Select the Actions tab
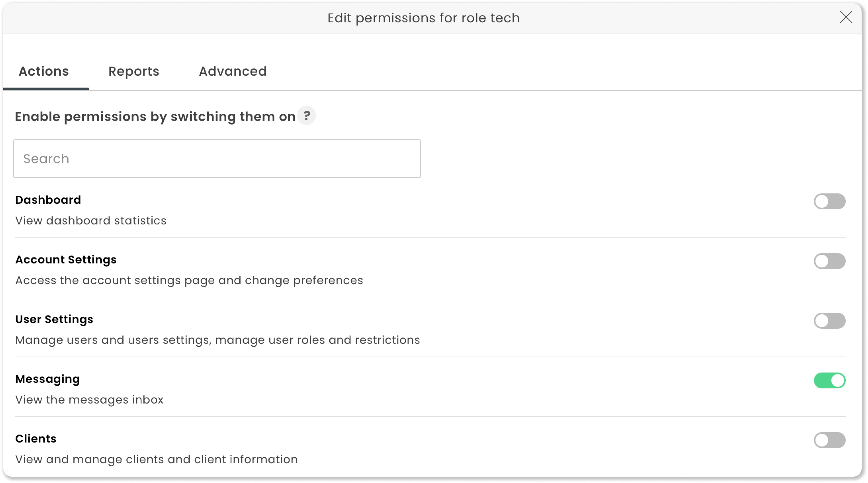Image resolution: width=868 pixels, height=483 pixels. (x=44, y=71)
